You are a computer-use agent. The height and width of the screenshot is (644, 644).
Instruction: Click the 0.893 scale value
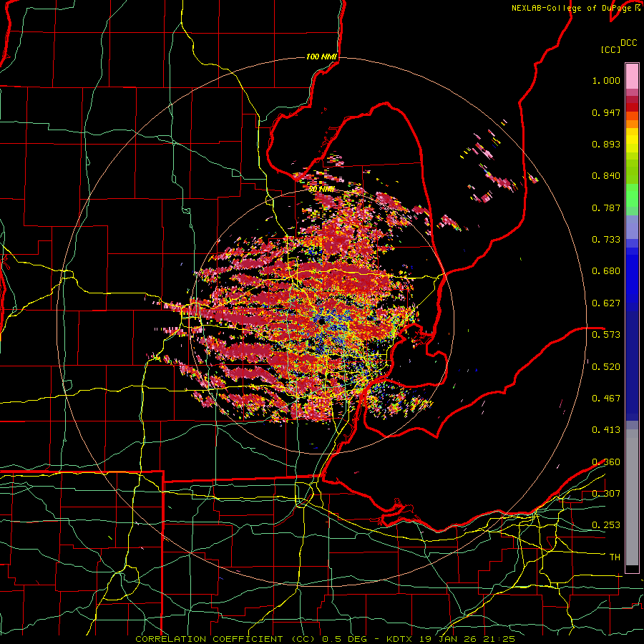pyautogui.click(x=606, y=144)
